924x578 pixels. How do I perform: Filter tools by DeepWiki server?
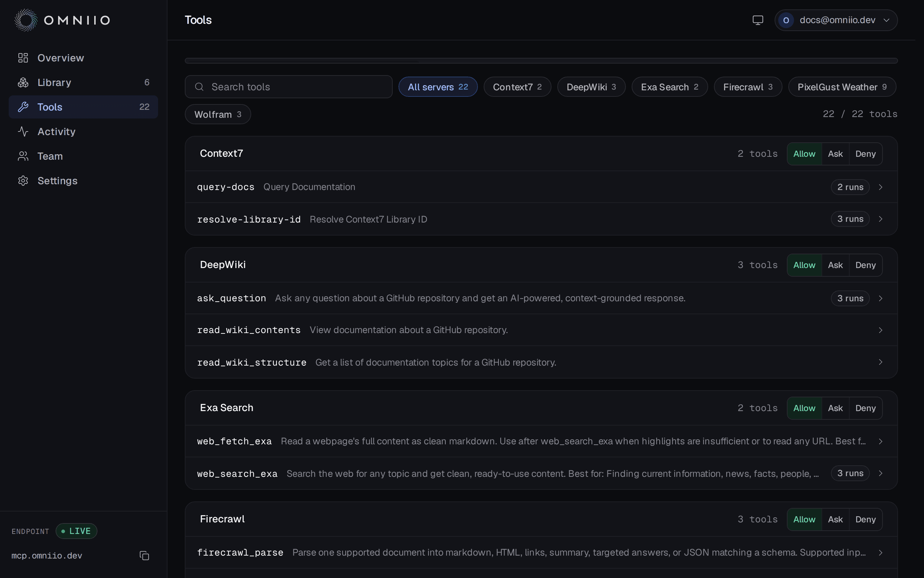pyautogui.click(x=592, y=87)
